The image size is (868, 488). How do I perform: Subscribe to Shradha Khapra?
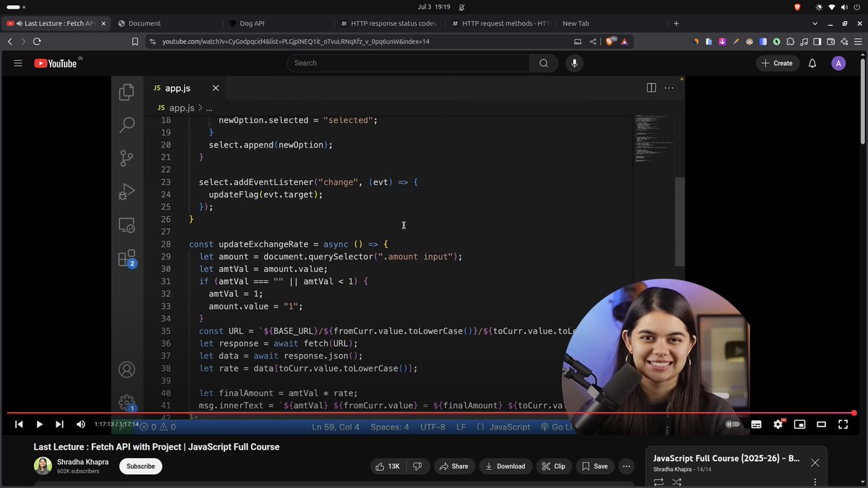(140, 466)
